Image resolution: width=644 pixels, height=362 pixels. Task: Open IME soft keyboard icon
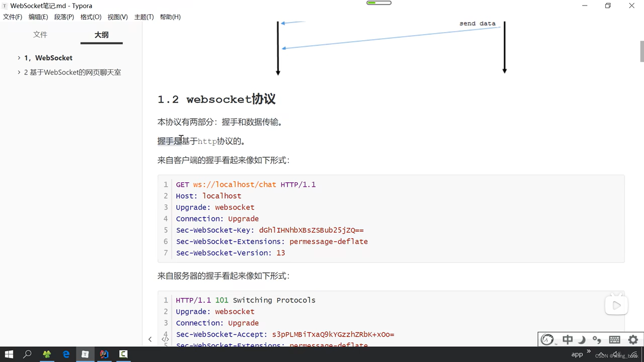pyautogui.click(x=614, y=340)
